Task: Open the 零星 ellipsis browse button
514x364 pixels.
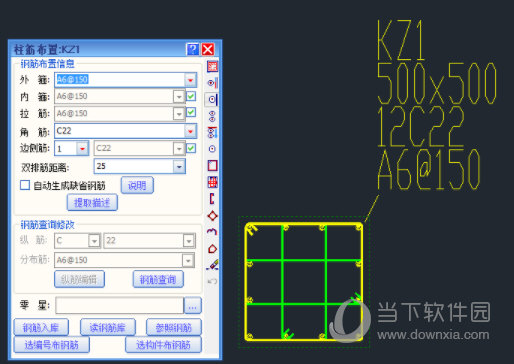Action: [x=193, y=305]
